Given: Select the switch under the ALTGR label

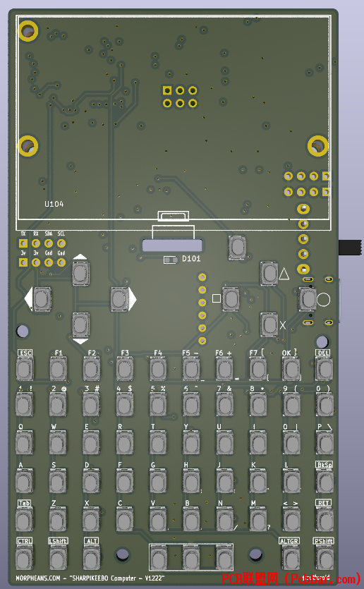Looking at the screenshot, I should (x=291, y=557).
